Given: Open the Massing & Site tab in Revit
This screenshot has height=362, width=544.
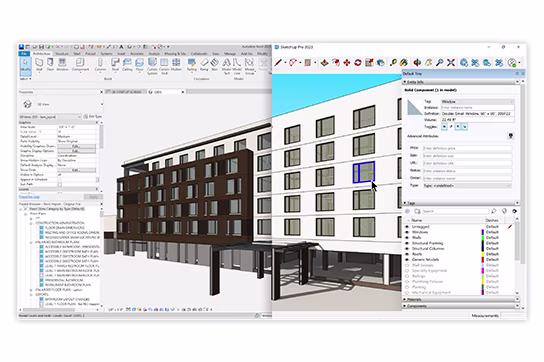Looking at the screenshot, I should click(175, 54).
